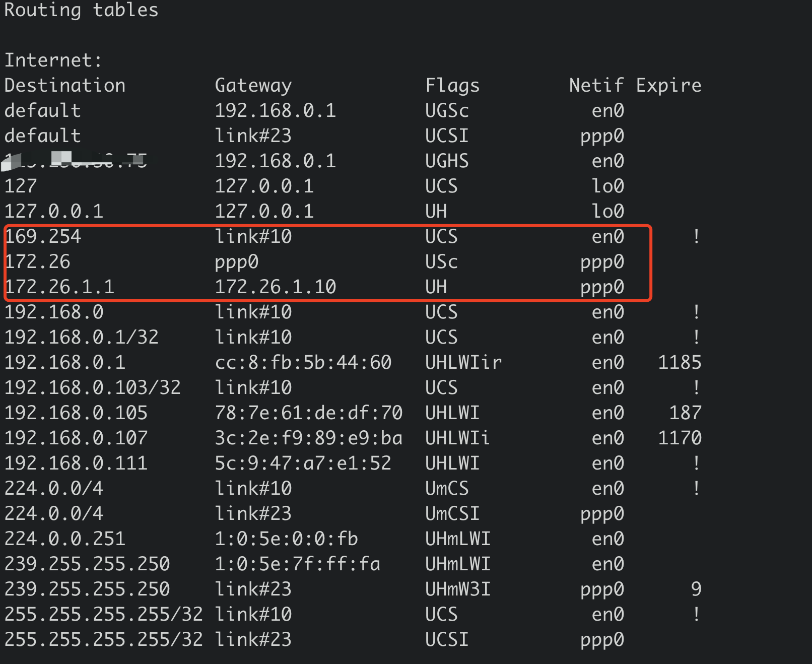
Task: Click the Flags column header
Action: pyautogui.click(x=452, y=86)
